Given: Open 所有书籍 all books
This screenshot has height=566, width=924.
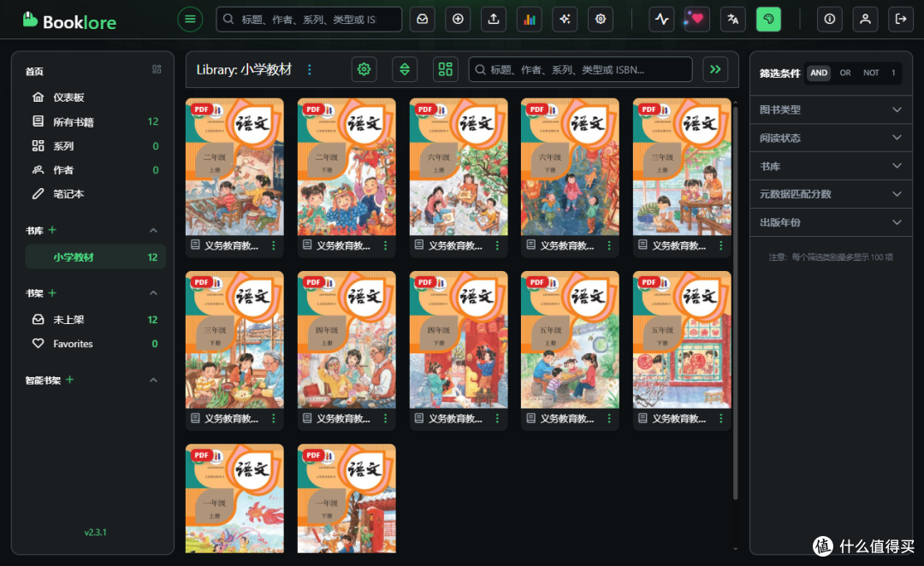Looking at the screenshot, I should (95, 121).
